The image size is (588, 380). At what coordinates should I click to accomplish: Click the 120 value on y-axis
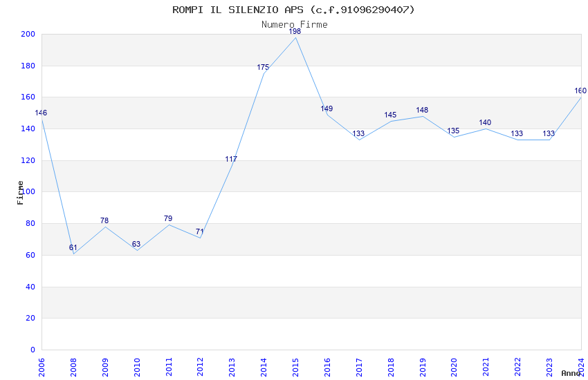(28, 160)
